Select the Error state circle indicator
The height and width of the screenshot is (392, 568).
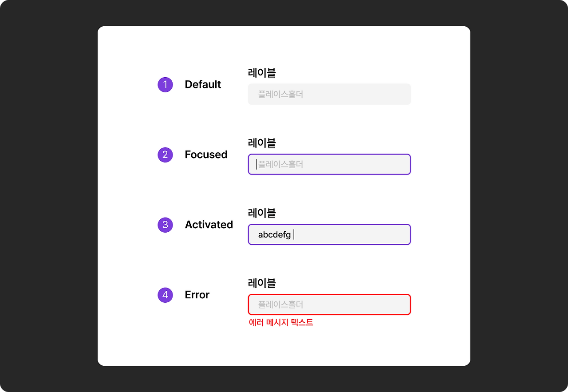165,295
